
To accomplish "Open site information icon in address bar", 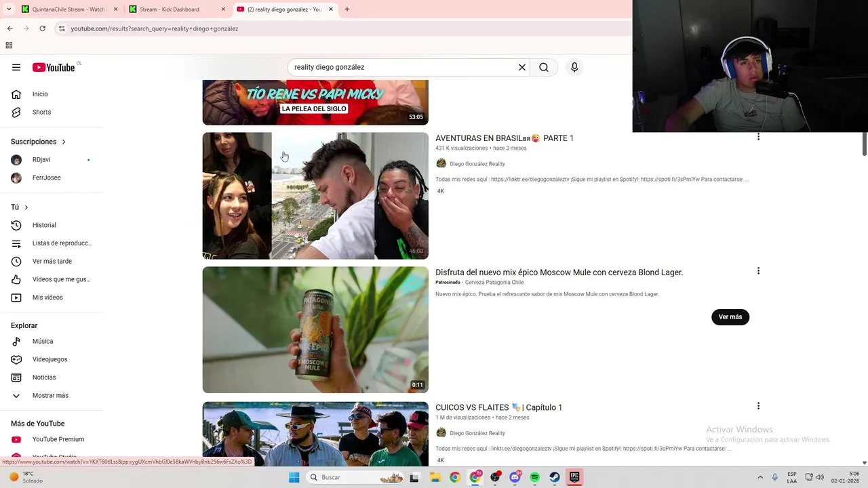I will point(62,28).
